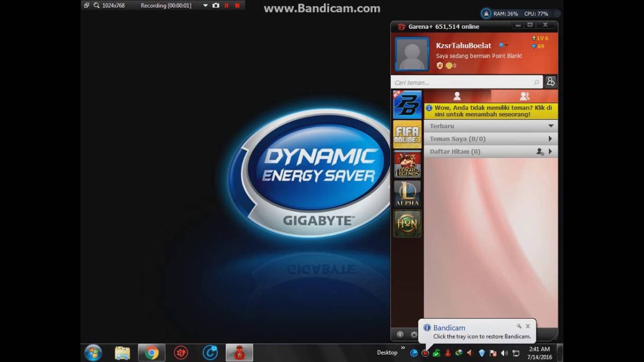Expand the Desktop toolbar chevron
Viewport: 644px width, 362px height.
coord(403,347)
